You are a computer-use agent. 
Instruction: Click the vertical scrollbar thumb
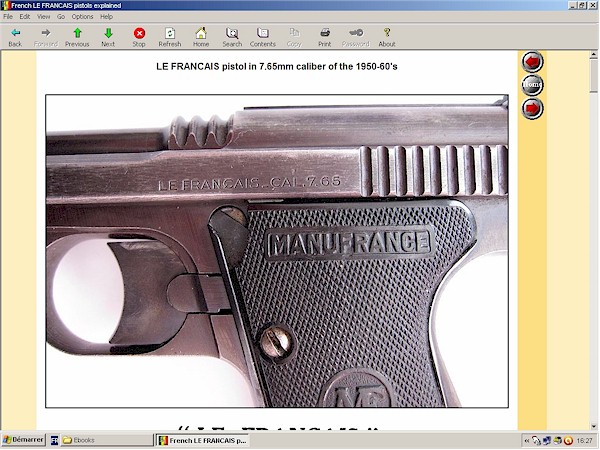[593, 76]
